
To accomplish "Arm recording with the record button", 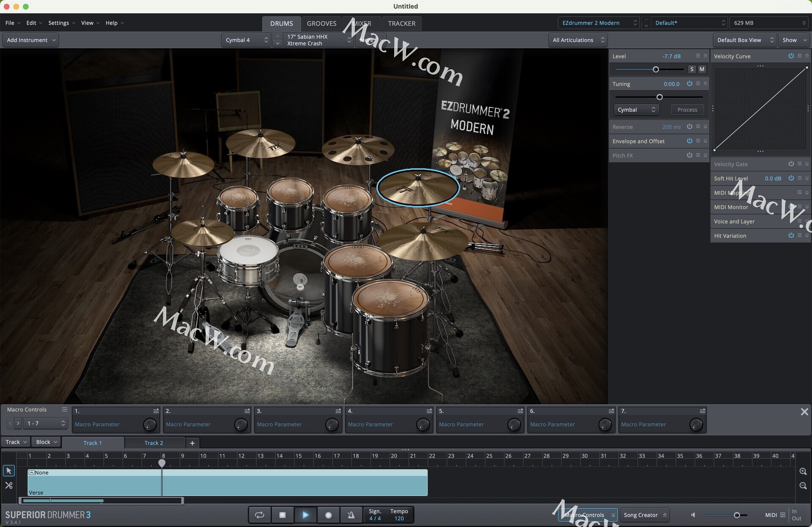I will coord(328,515).
